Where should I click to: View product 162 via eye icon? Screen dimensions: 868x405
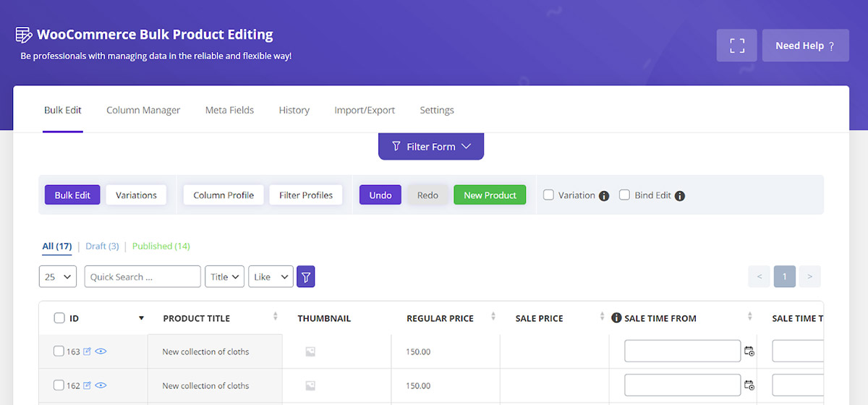coord(101,385)
